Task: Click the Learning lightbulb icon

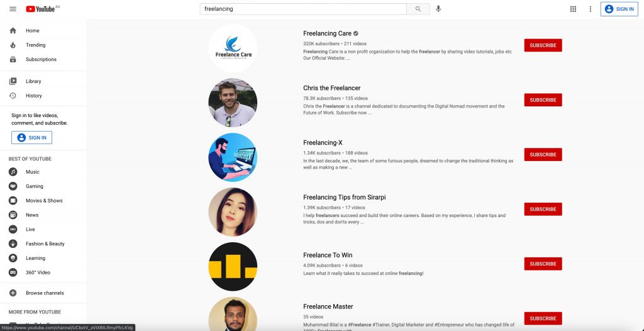Action: (x=13, y=258)
